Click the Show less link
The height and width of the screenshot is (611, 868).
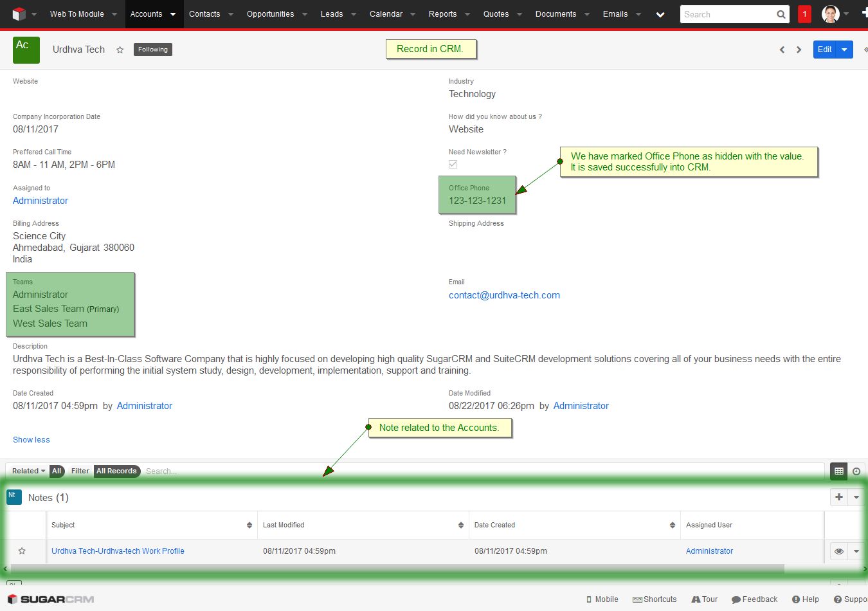click(32, 440)
